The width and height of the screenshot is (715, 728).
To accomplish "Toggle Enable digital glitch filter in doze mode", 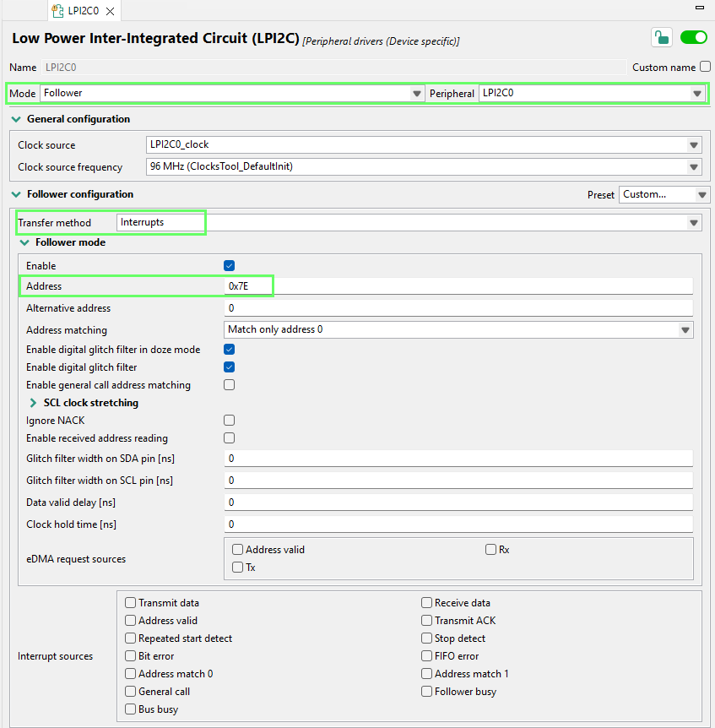I will pyautogui.click(x=230, y=349).
